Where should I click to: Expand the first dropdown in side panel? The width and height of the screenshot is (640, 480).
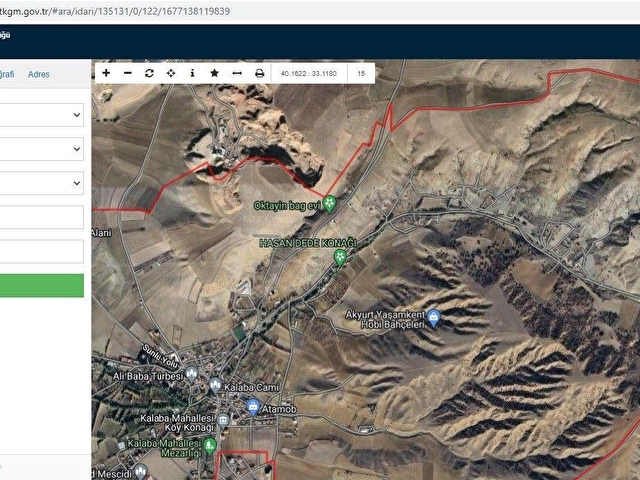pyautogui.click(x=41, y=115)
